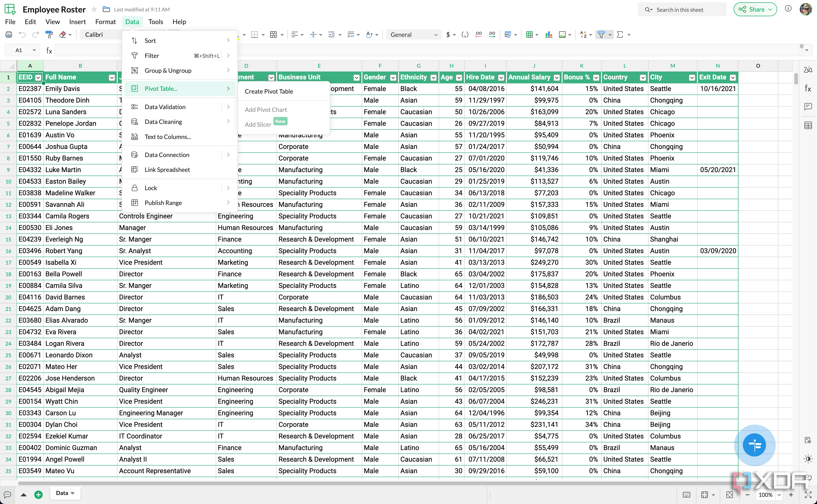
Task: Open the General number format dropdown
Action: pyautogui.click(x=414, y=35)
